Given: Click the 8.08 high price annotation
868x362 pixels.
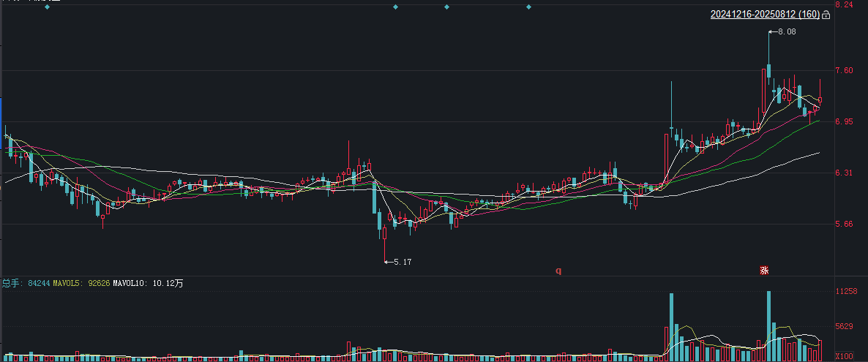Looking at the screenshot, I should click(787, 32).
